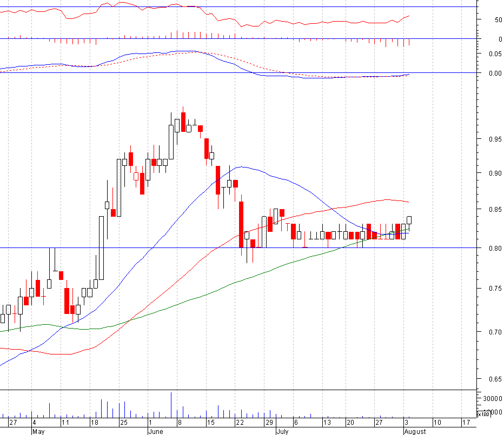Click the date label 20
Image resolution: width=504 pixels, height=435 pixels.
pos(350,422)
